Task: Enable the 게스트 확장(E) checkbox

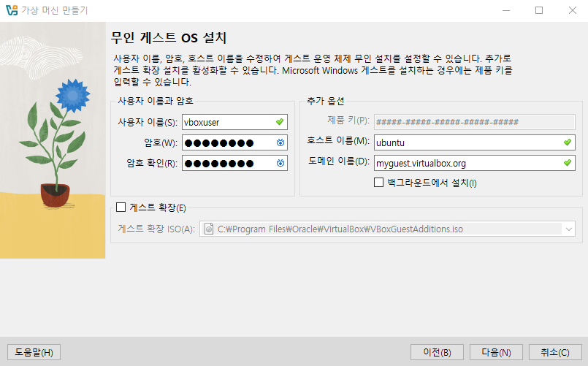Action: 121,207
